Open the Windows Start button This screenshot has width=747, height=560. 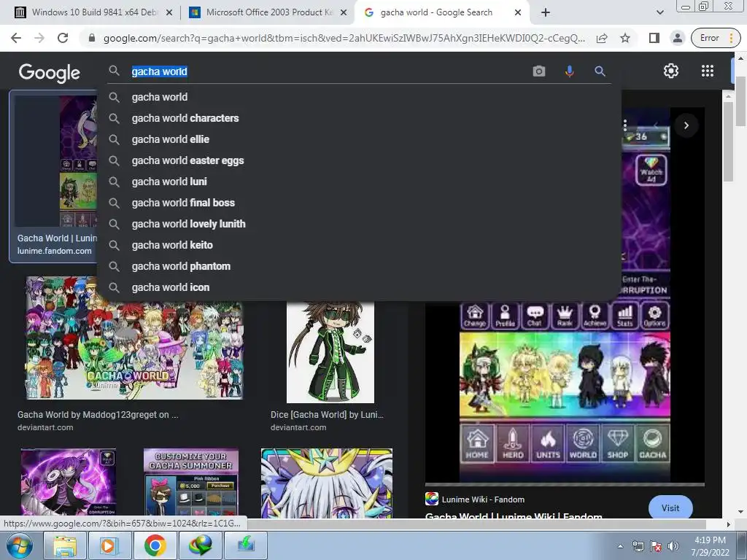point(20,545)
